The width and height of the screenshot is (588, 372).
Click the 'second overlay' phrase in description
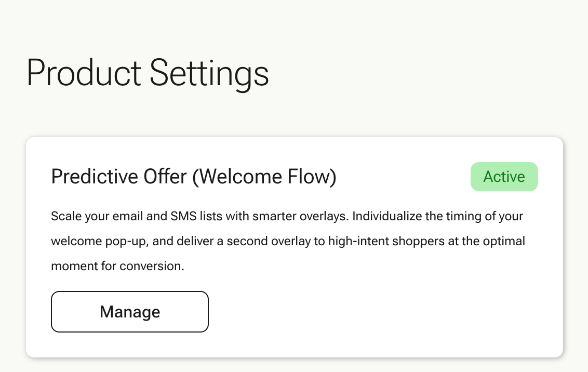point(271,241)
